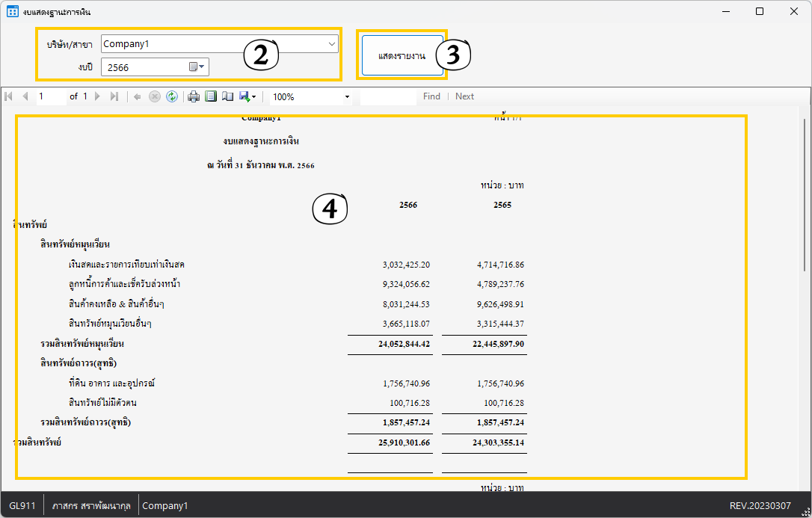Click Next search result link
The image size is (812, 518).
click(x=464, y=96)
